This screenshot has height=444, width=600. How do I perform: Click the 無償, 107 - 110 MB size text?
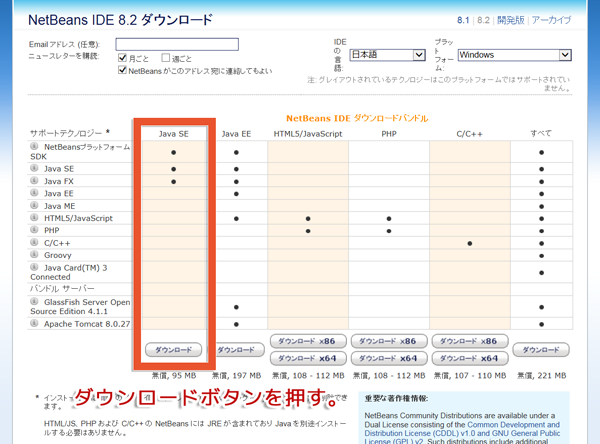coord(470,375)
